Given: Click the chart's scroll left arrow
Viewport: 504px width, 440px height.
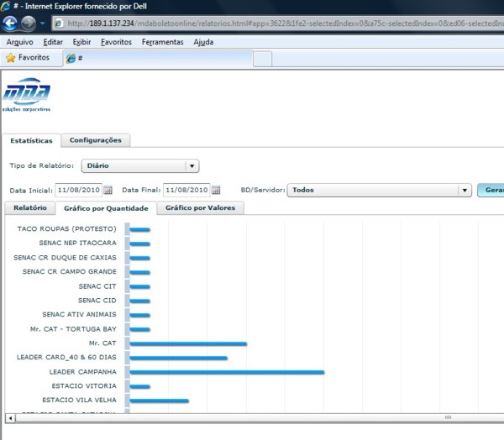Looking at the screenshot, I should [10, 418].
